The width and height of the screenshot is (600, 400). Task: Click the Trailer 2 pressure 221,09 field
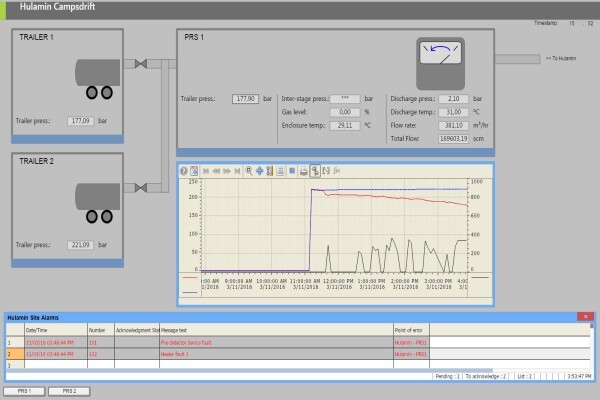tap(80, 245)
